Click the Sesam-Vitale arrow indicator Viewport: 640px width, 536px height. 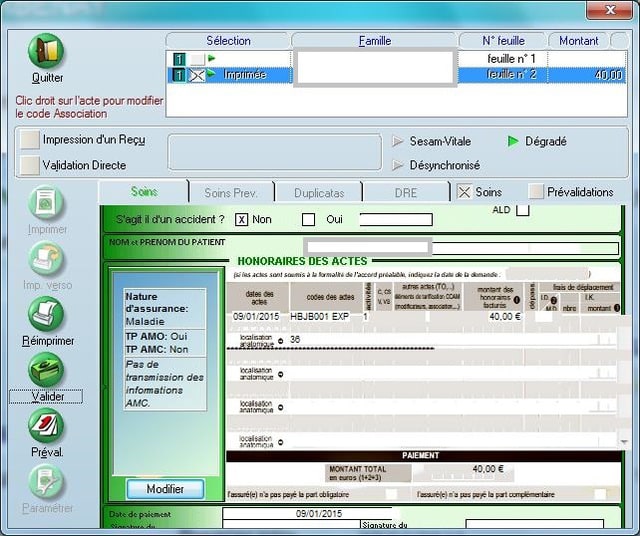[x=398, y=142]
